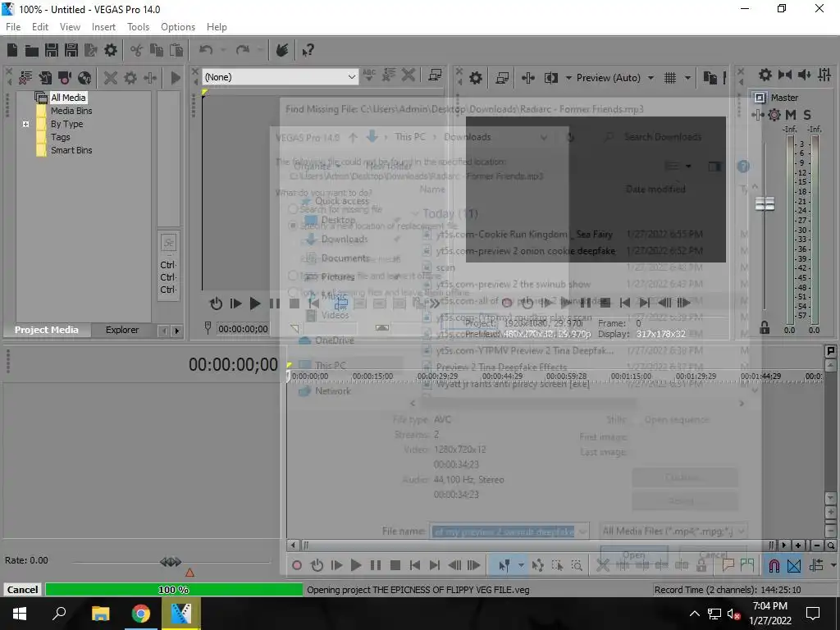Screen dimensions: 840x630
Task: Switch to the Explorer tab
Action: coord(122,330)
